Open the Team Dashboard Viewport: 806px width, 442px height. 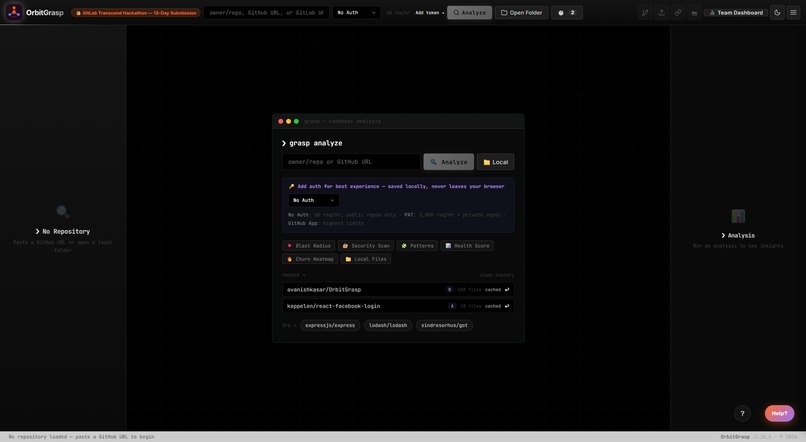tap(736, 13)
